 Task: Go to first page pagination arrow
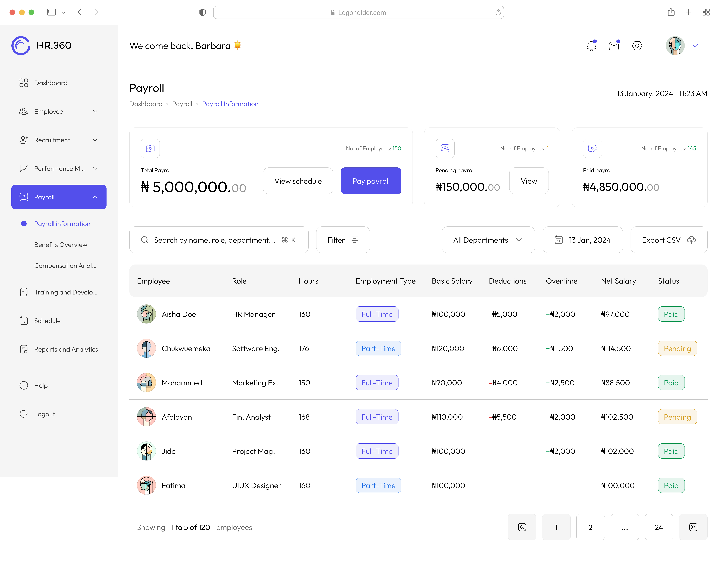point(522,527)
